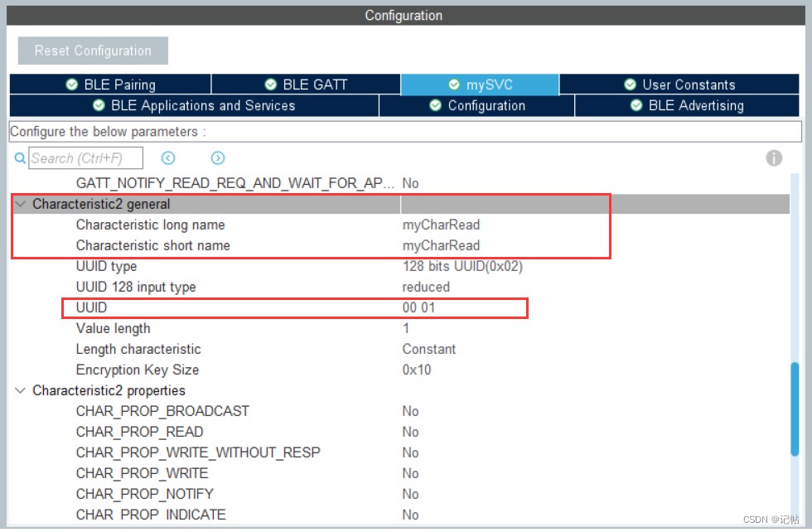Open the User Constants tab
This screenshot has height=532, width=812.
coord(679,85)
